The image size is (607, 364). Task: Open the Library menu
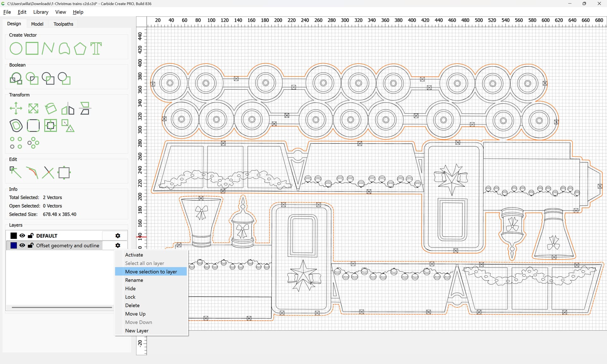[x=41, y=12]
